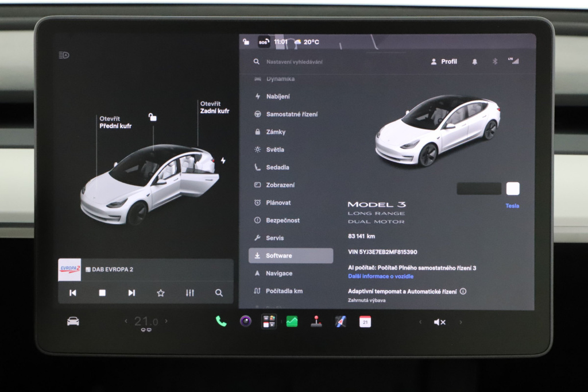Open the Profil menu
This screenshot has height=392, width=588.
click(x=444, y=62)
